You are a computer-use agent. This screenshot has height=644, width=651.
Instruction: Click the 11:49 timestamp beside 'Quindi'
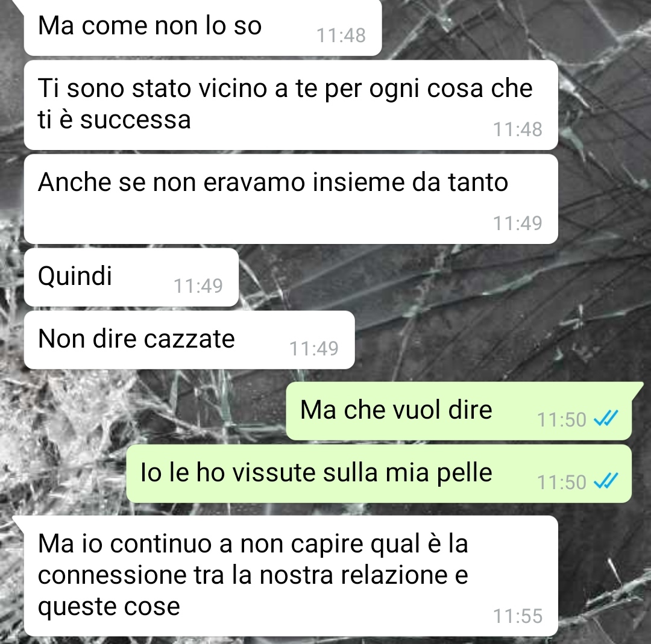pyautogui.click(x=198, y=286)
